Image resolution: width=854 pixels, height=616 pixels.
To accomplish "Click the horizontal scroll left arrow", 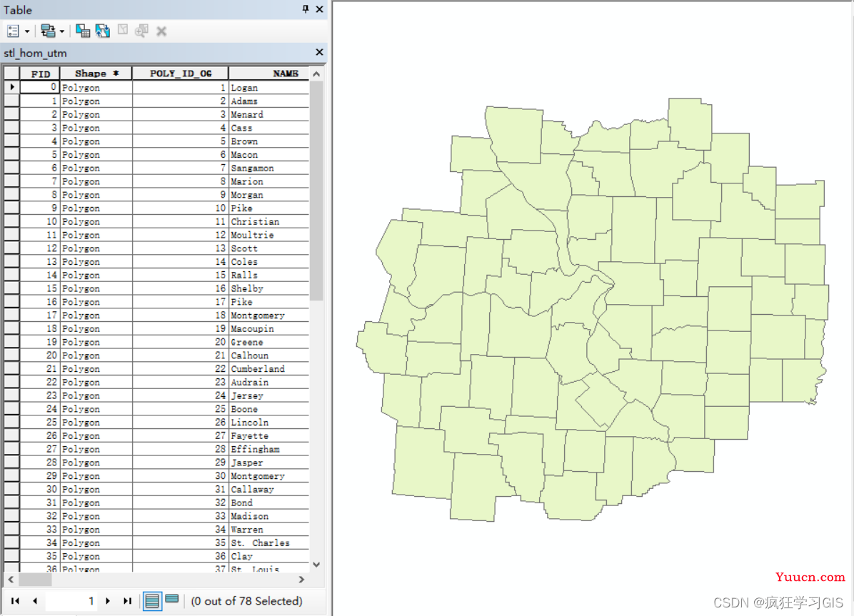I will pos(11,580).
